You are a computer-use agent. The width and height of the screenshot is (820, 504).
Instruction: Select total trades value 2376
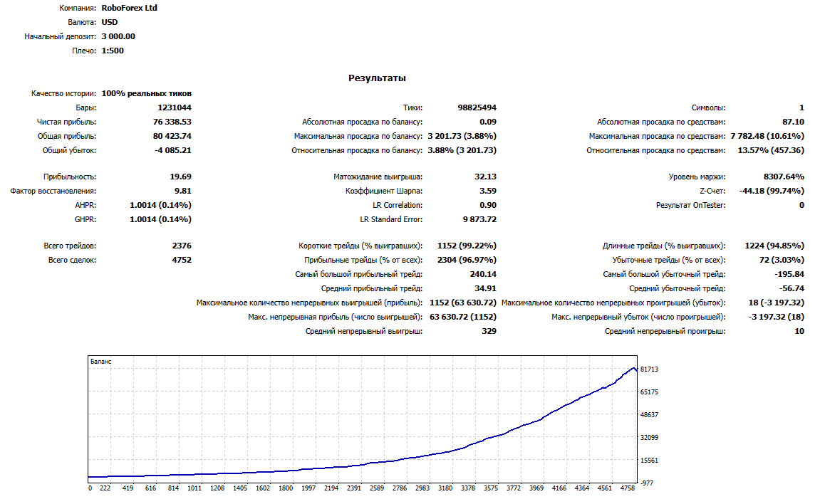click(x=182, y=246)
